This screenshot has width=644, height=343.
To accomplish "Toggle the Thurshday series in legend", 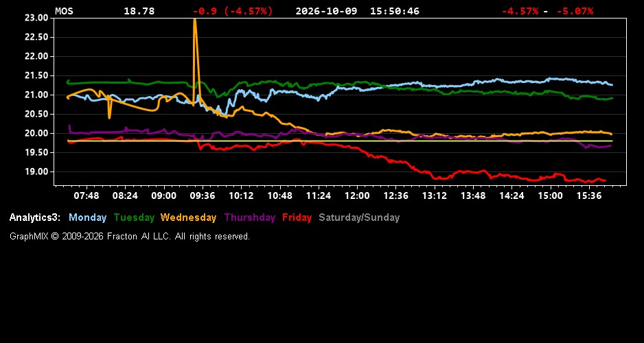I will (250, 218).
